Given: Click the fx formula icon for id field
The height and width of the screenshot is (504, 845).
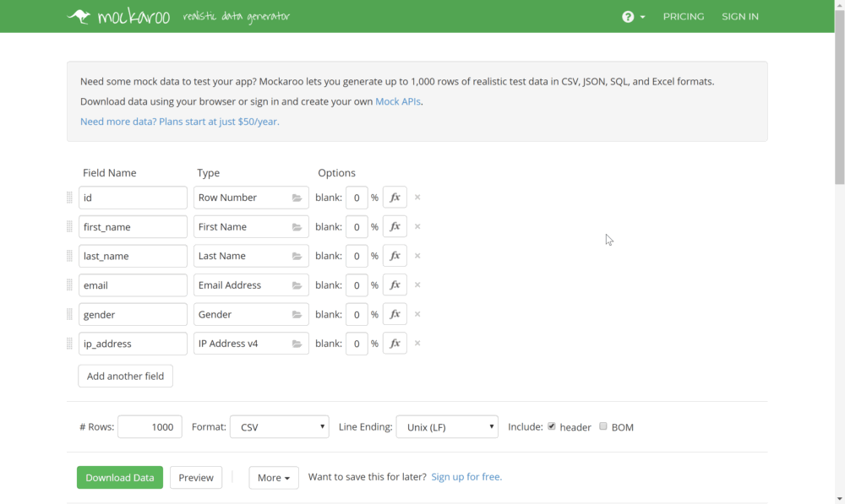Looking at the screenshot, I should tap(395, 198).
